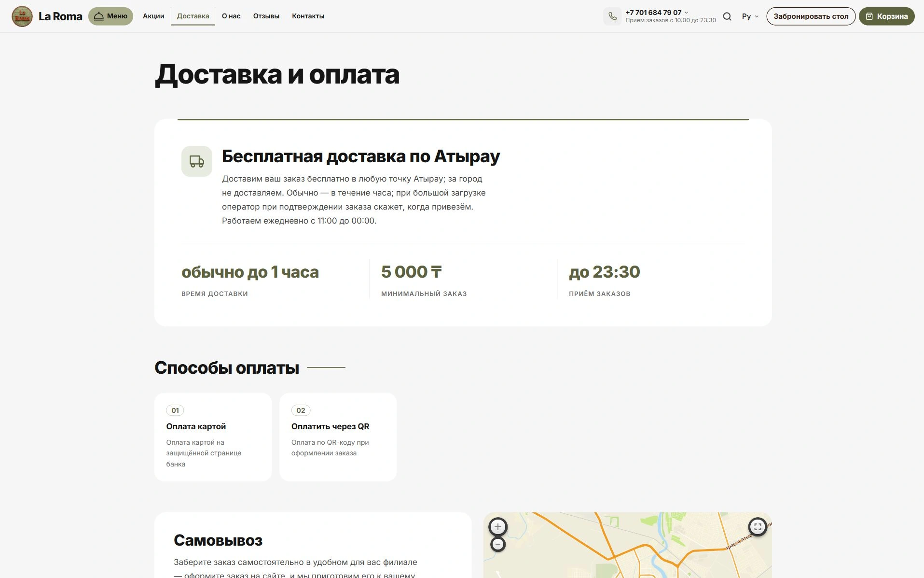Open the Контакты page
The width and height of the screenshot is (924, 578).
308,16
